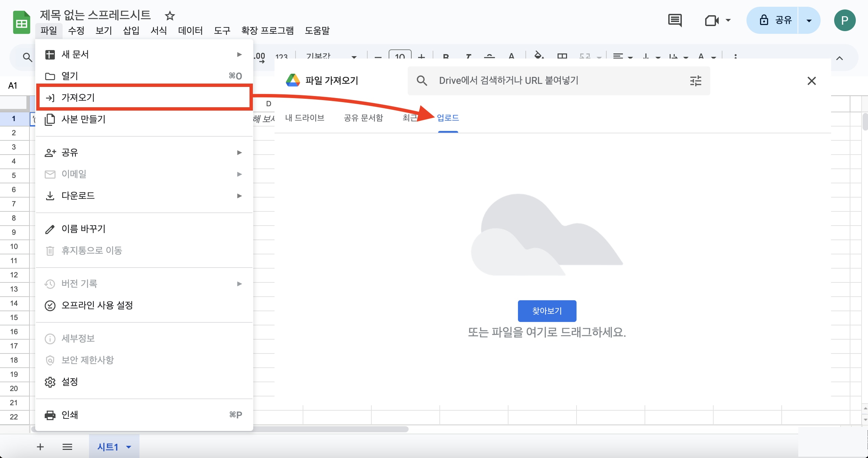Click the folder icon beside 열기
Screen dimensions: 868x458
(50, 76)
